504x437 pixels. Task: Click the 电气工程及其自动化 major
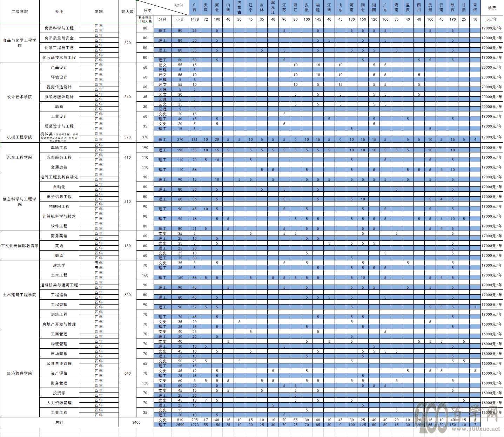pos(59,177)
